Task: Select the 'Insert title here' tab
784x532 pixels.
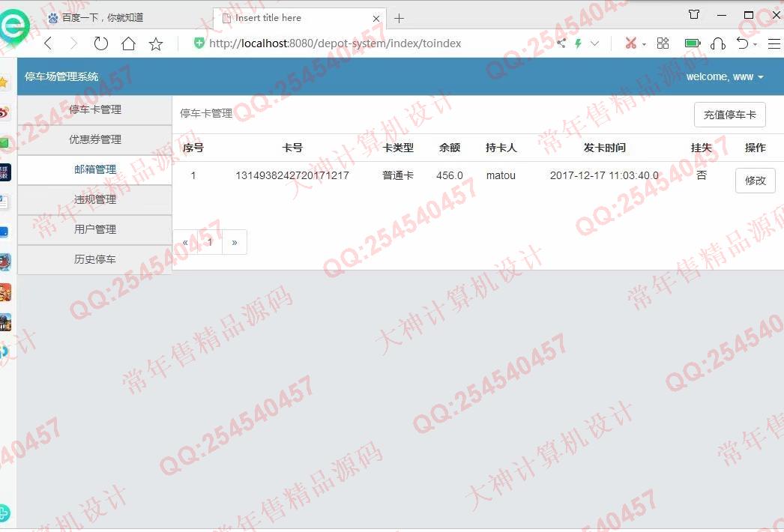Action: [300, 18]
